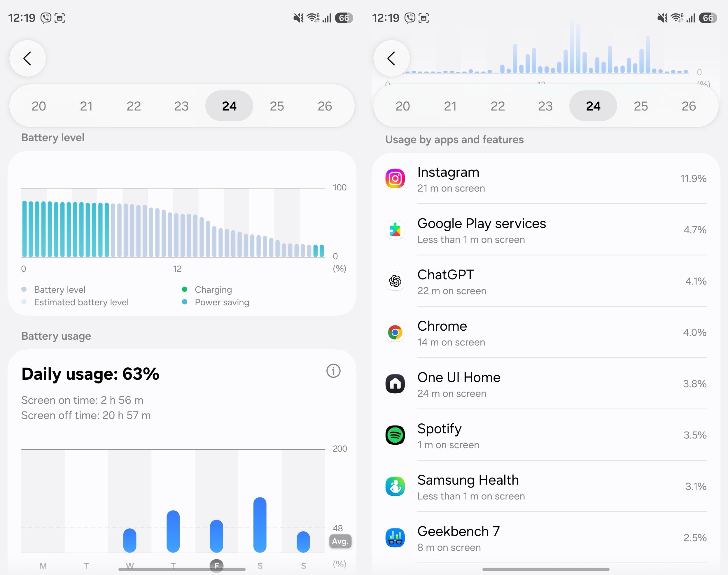Tap the muted sound icon on left status bar

[x=298, y=17]
